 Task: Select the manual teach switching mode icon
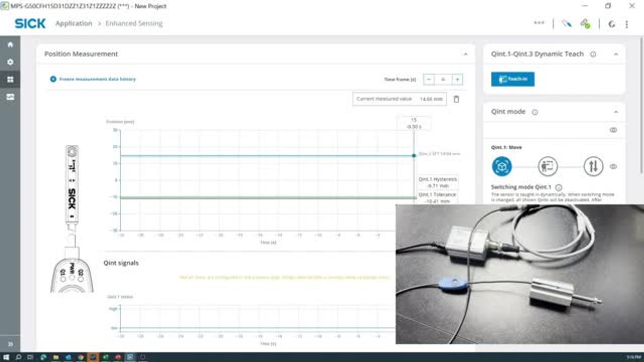[x=547, y=166]
